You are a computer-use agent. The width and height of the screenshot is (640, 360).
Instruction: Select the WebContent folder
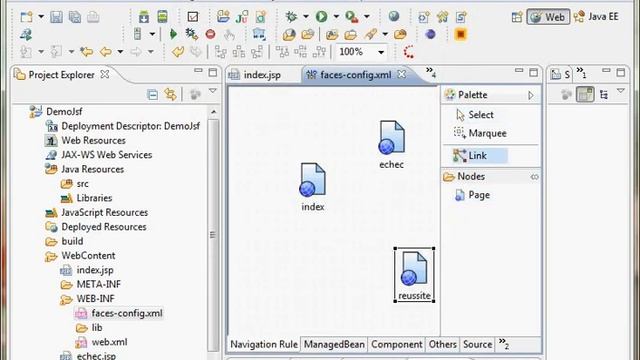[x=80, y=256]
